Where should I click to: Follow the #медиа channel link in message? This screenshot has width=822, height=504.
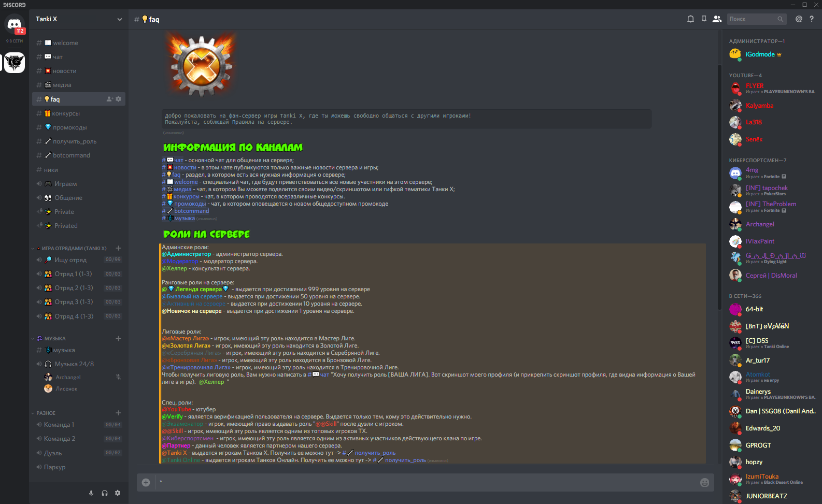(177, 190)
